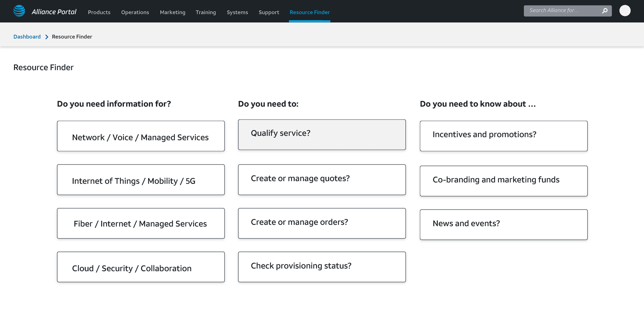
Task: Open the Support menu
Action: [269, 12]
